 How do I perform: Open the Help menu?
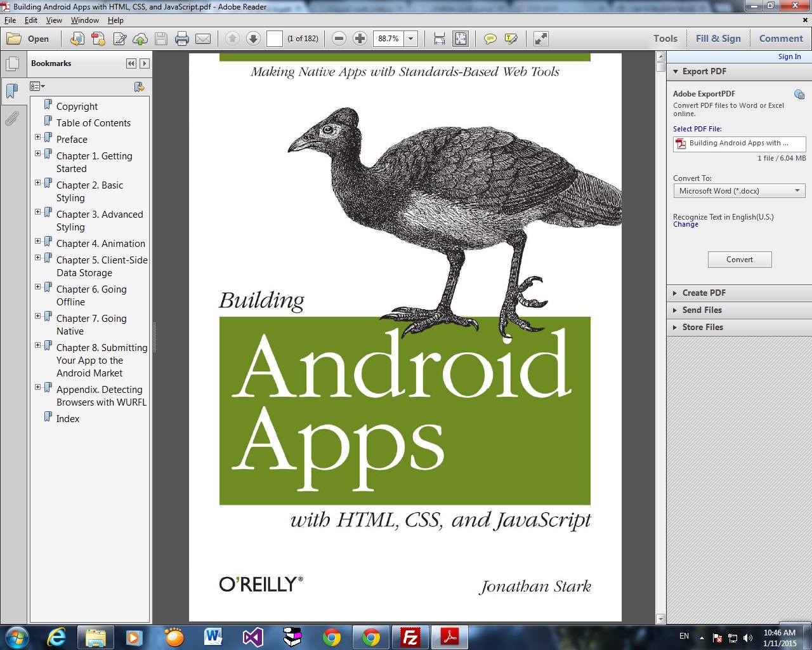pos(115,20)
